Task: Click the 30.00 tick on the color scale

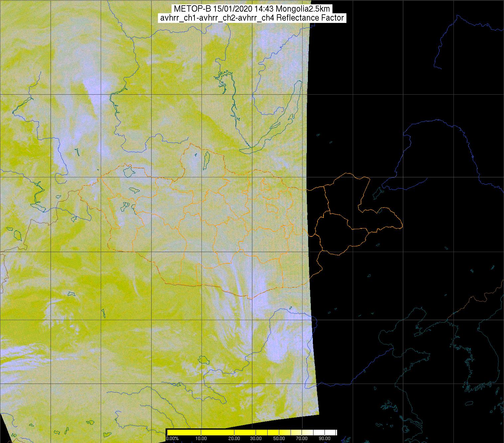Action: 255,439
